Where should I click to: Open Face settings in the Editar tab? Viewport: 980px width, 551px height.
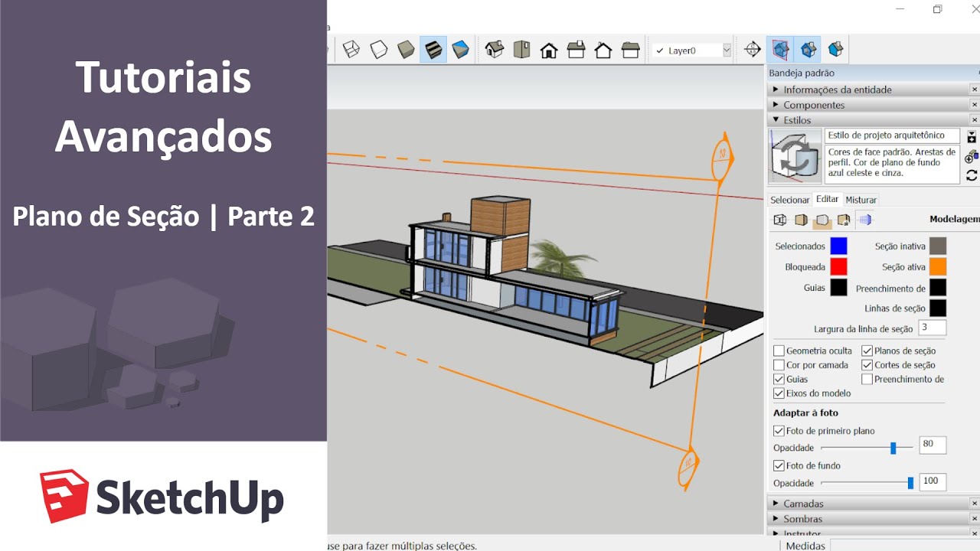[x=801, y=220]
